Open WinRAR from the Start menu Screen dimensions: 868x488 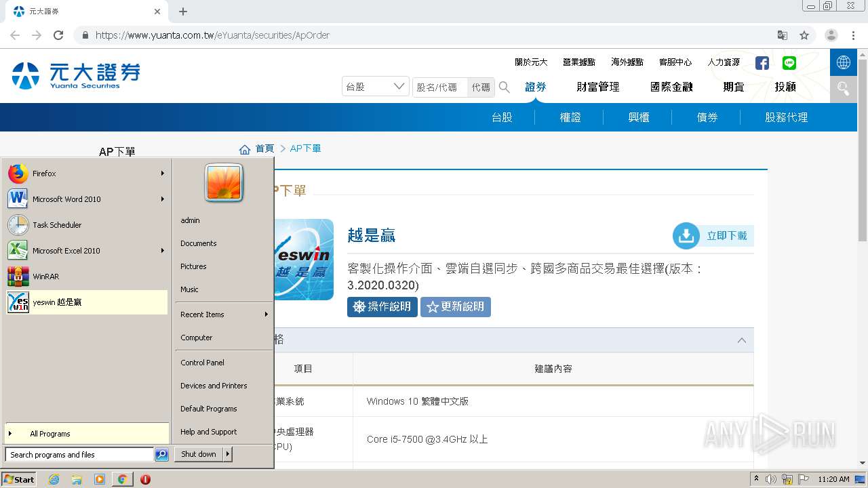point(87,277)
